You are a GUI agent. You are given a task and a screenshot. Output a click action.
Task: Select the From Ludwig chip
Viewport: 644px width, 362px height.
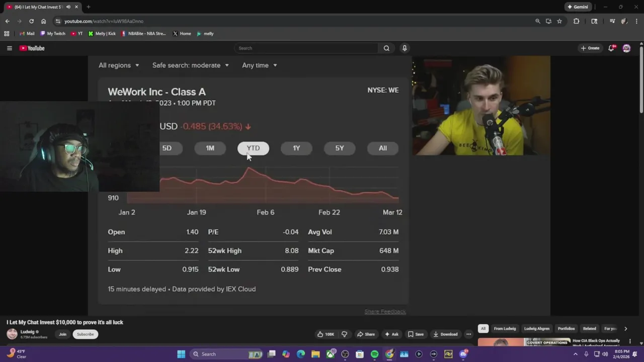point(505,329)
